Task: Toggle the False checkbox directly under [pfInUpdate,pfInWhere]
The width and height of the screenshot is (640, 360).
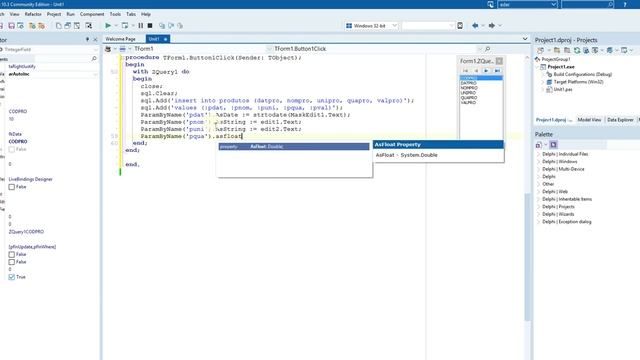Action: [x=11, y=254]
